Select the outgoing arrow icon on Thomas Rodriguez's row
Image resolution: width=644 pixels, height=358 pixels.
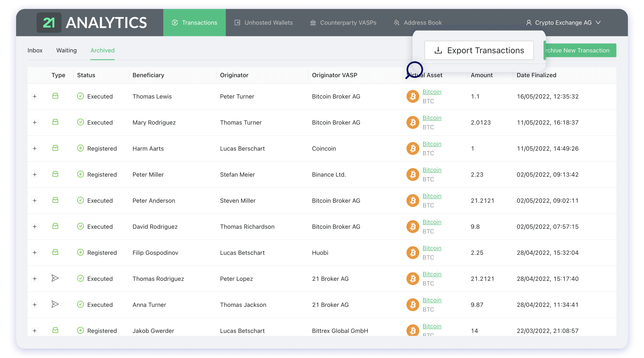pos(55,278)
